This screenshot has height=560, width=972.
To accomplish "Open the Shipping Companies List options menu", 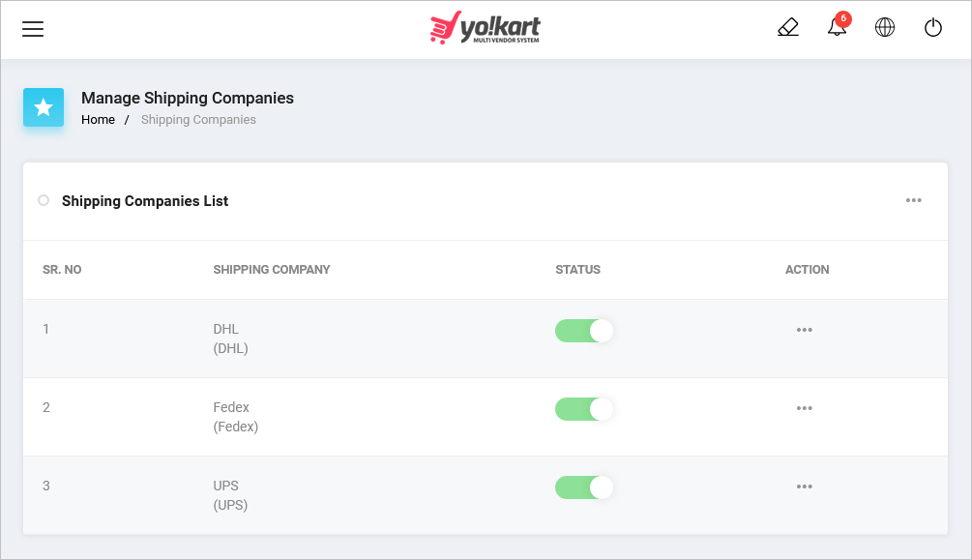I will tap(913, 200).
